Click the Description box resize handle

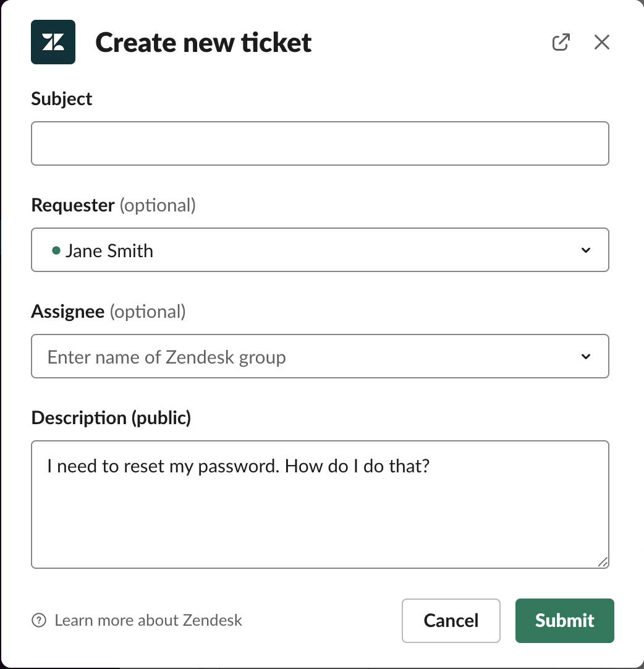[603, 561]
